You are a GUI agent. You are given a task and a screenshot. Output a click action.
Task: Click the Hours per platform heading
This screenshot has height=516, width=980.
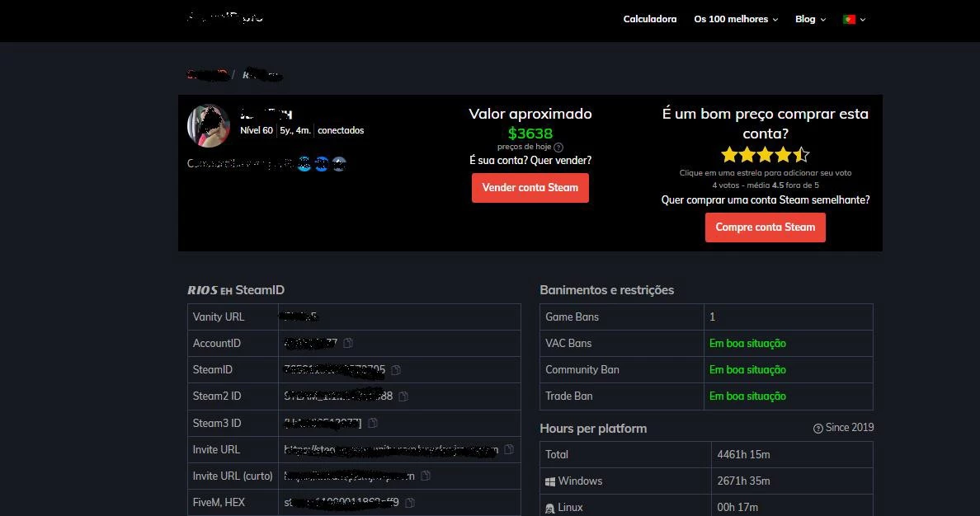593,429
